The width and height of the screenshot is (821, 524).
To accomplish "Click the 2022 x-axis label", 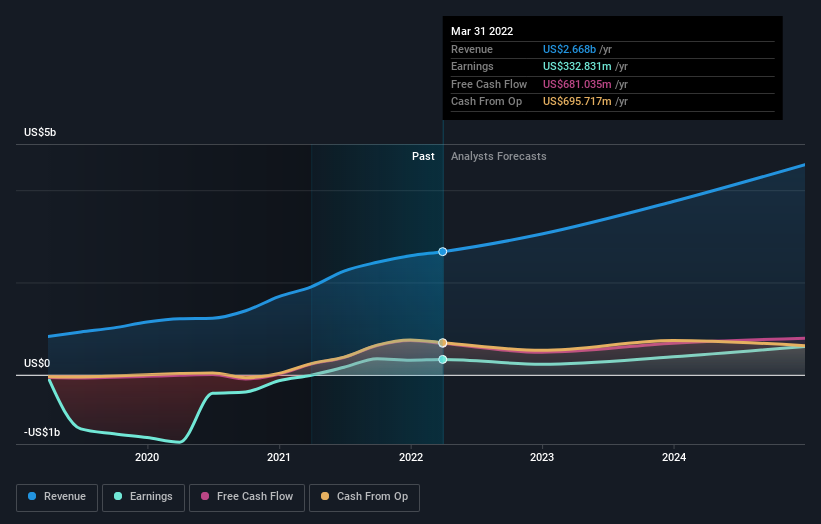I will click(411, 458).
